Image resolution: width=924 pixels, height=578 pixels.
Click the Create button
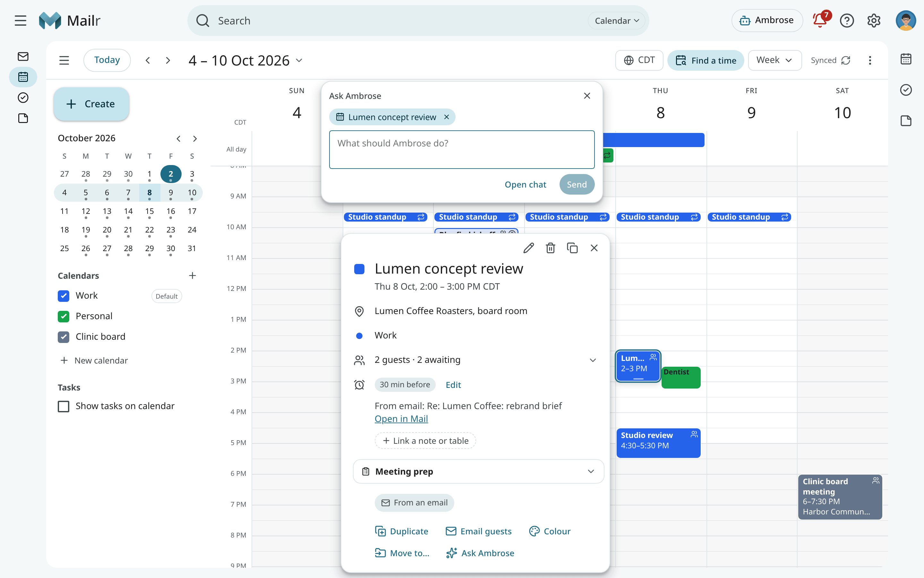click(91, 104)
